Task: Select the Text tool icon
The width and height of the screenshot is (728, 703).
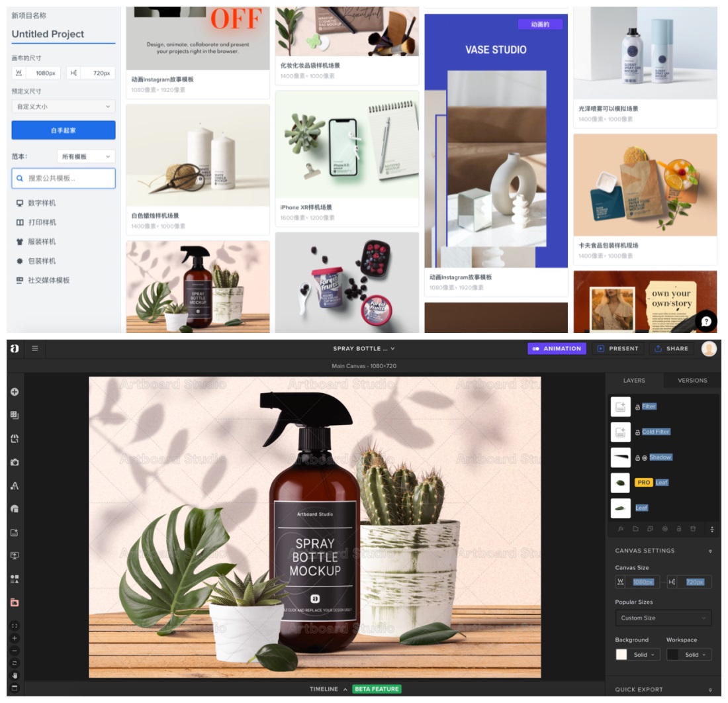Action: point(15,486)
